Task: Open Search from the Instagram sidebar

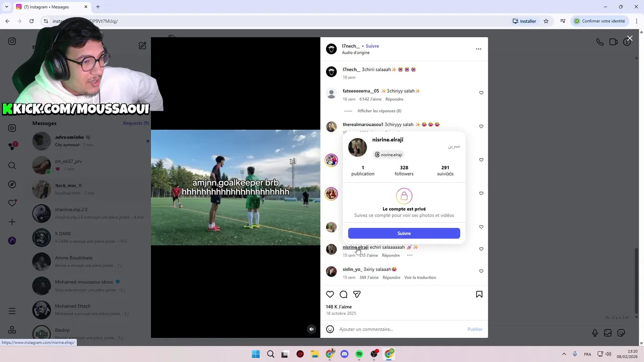Action: point(12,165)
